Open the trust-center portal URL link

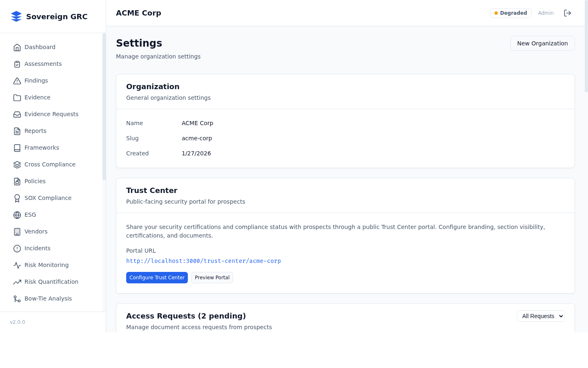tap(203, 261)
